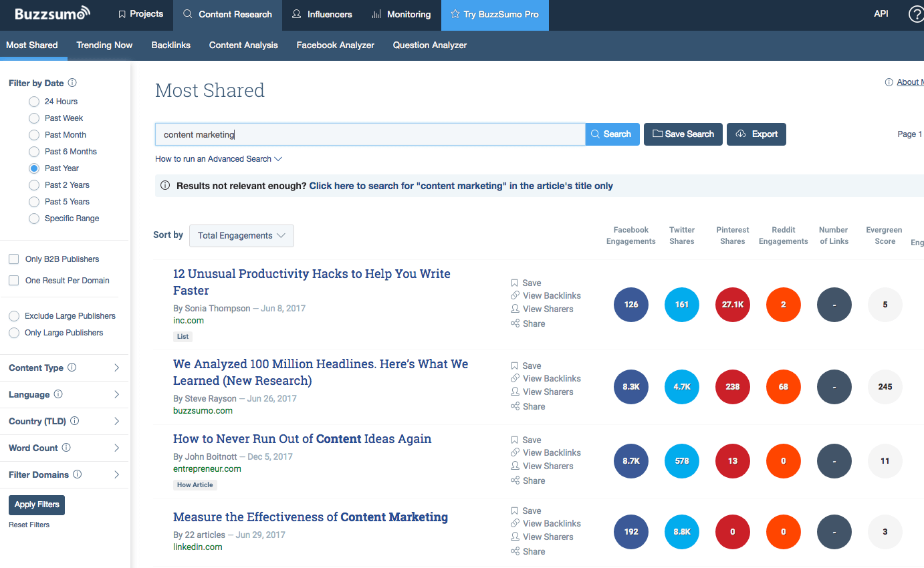Select the Past 5 Years date filter
The image size is (924, 568).
(x=34, y=202)
